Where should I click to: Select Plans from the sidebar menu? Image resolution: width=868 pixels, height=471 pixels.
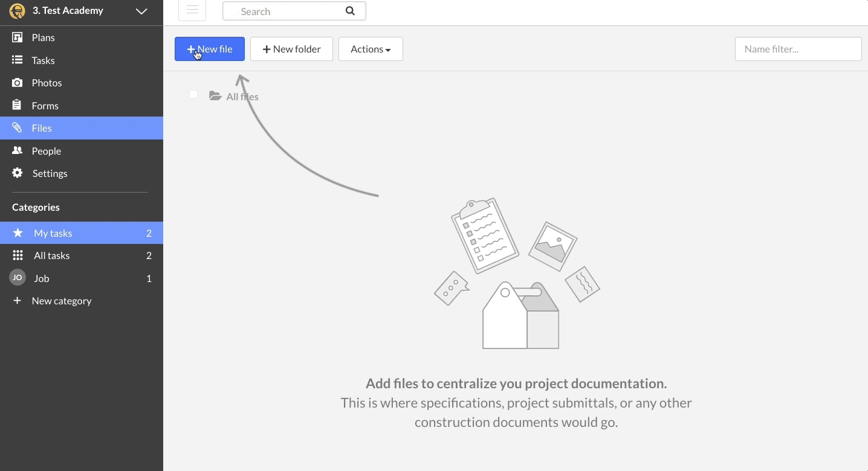(x=43, y=37)
